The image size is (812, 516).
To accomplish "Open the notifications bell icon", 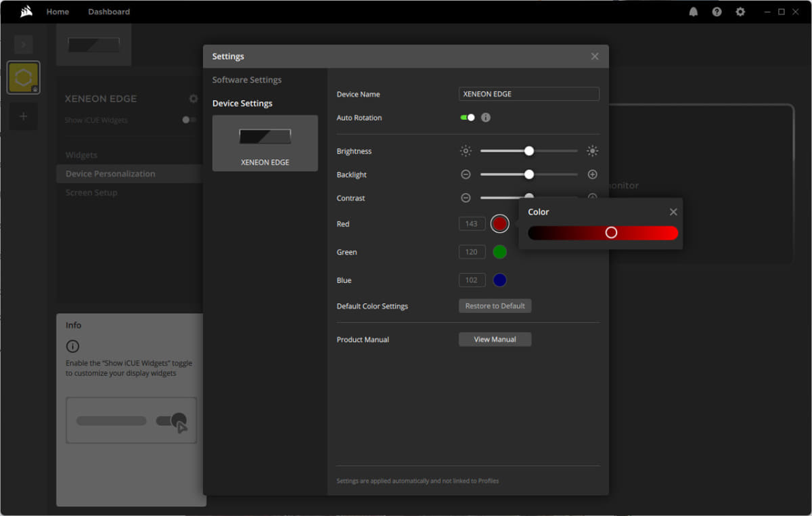I will [694, 12].
